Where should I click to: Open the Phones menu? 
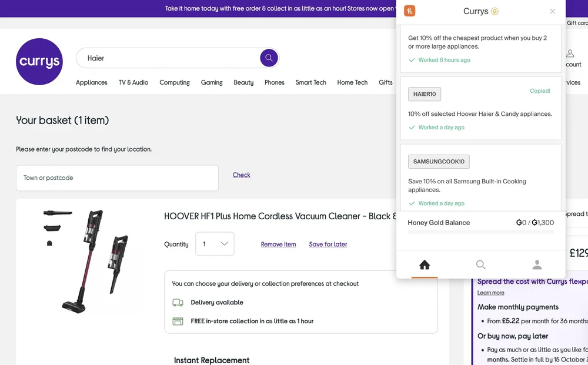tap(275, 82)
